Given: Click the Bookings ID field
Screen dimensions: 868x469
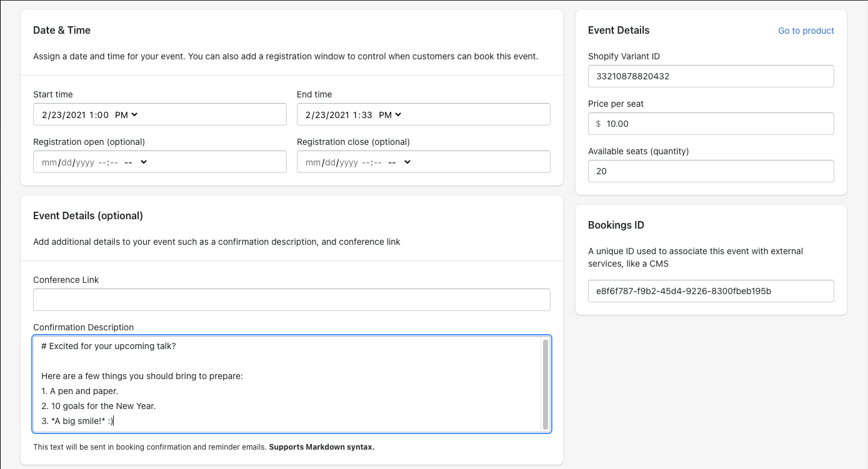Looking at the screenshot, I should [x=711, y=291].
